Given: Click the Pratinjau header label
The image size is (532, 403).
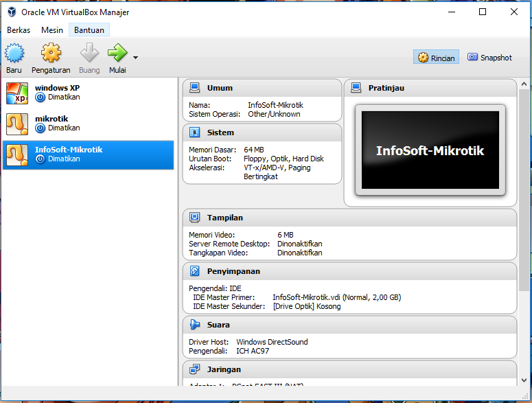Looking at the screenshot, I should [x=386, y=88].
